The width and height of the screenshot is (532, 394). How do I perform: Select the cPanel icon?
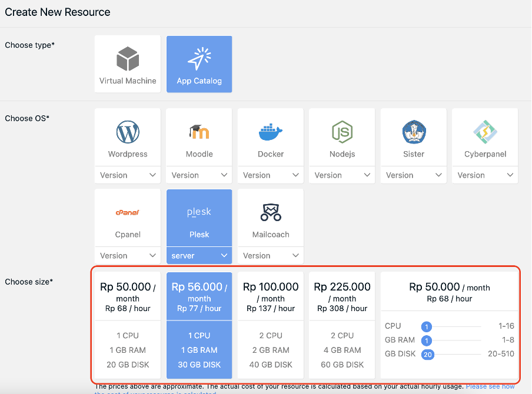(127, 218)
